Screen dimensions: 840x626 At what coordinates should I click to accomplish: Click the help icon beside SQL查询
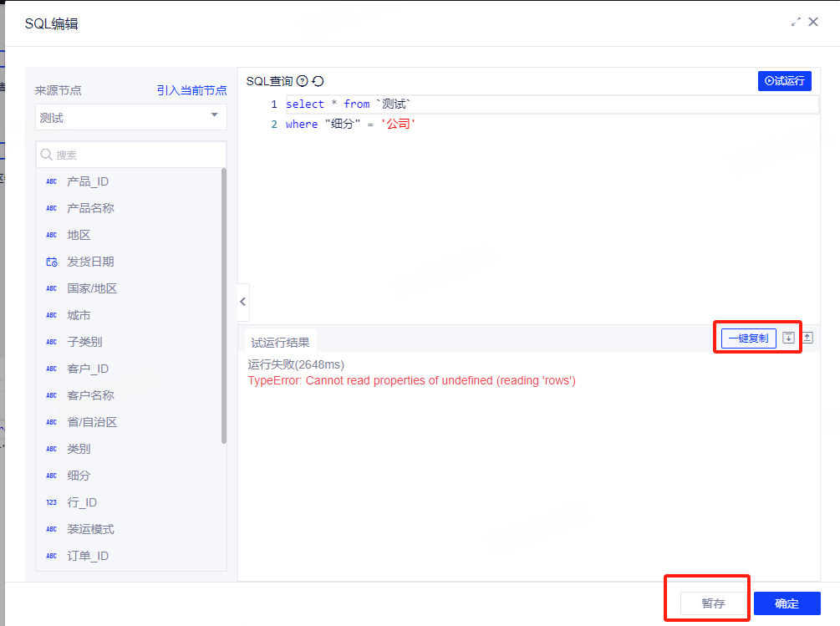(x=302, y=81)
